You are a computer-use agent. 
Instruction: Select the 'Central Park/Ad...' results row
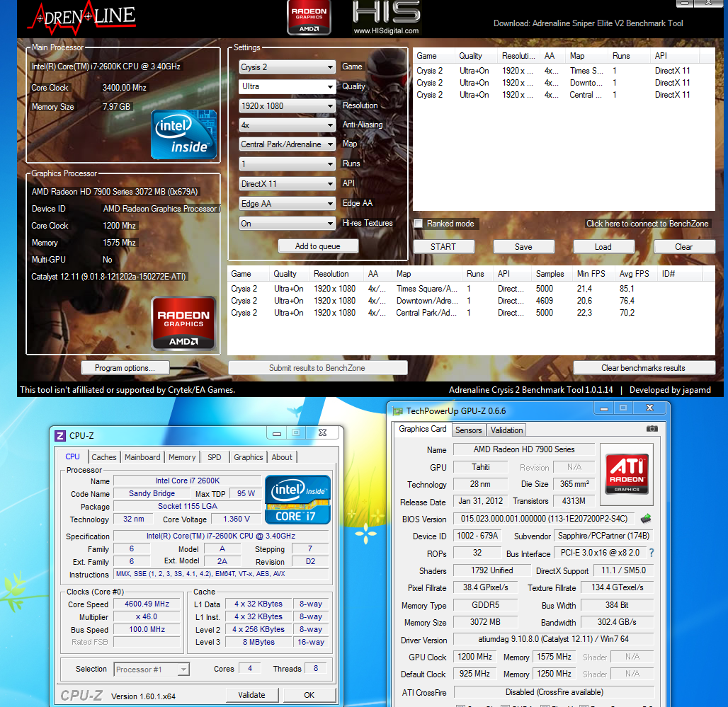click(x=471, y=313)
